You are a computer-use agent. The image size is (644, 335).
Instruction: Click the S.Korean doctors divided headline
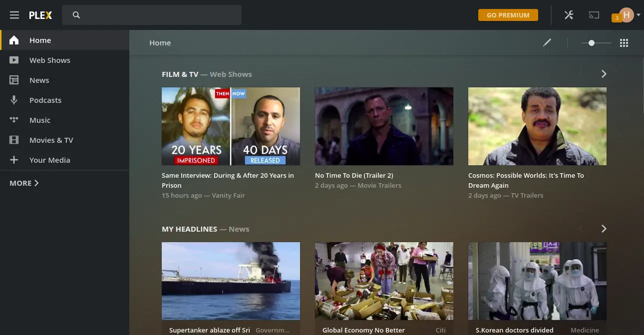click(x=514, y=330)
